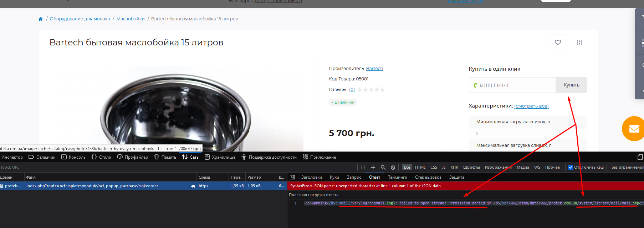The width and height of the screenshot is (644, 228).
Task: Focus the phone number input field
Action: point(512,85)
